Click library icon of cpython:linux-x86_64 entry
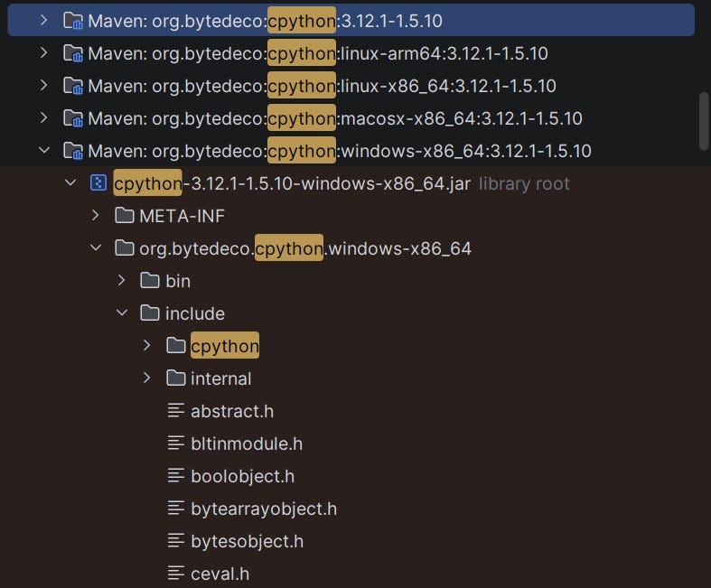This screenshot has width=711, height=588. (73, 86)
